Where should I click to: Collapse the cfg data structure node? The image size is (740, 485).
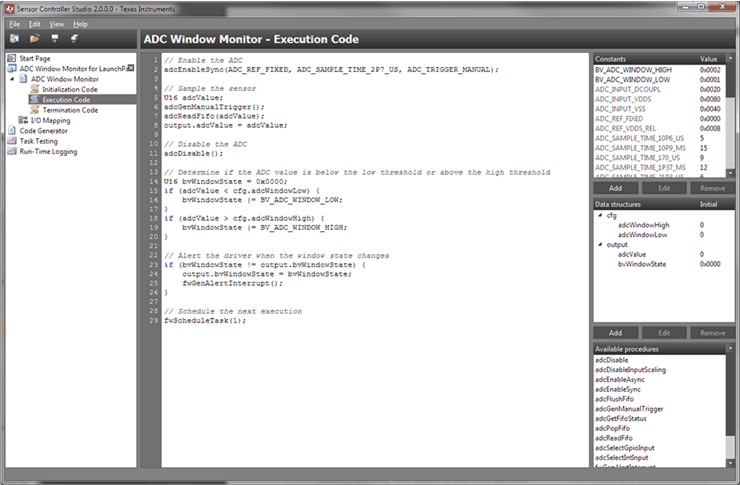click(600, 215)
